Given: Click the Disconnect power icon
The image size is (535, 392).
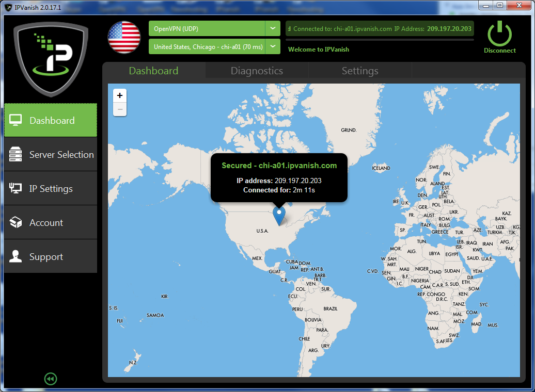Looking at the screenshot, I should 499,34.
